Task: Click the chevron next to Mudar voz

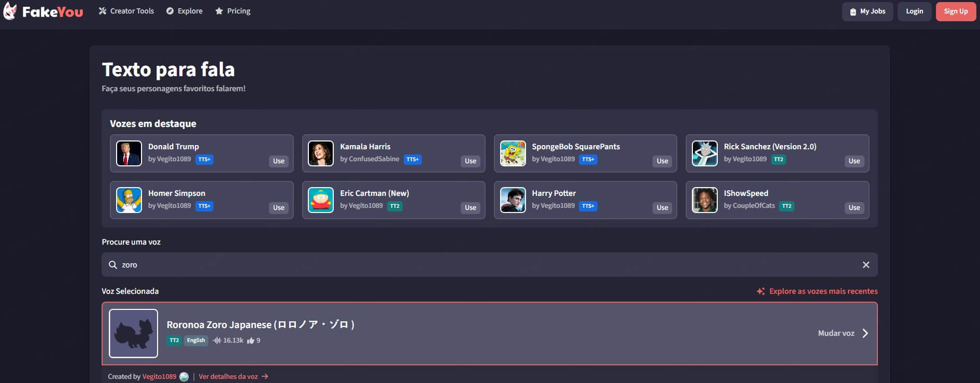Action: (865, 333)
